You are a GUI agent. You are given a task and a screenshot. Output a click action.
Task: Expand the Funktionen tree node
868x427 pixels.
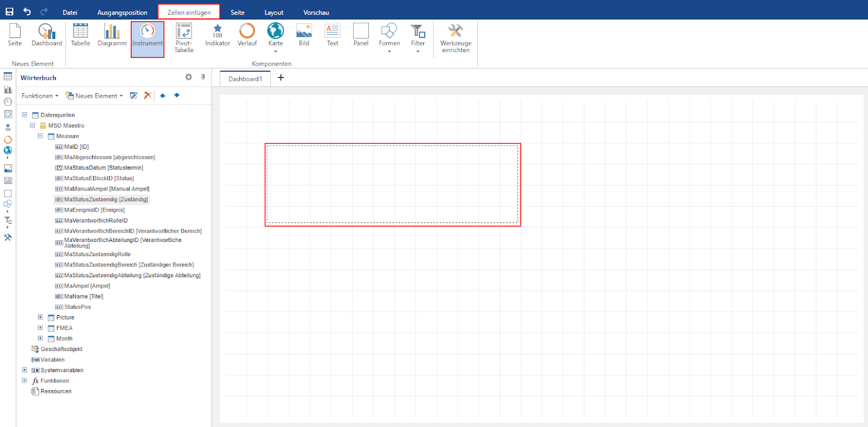(24, 380)
